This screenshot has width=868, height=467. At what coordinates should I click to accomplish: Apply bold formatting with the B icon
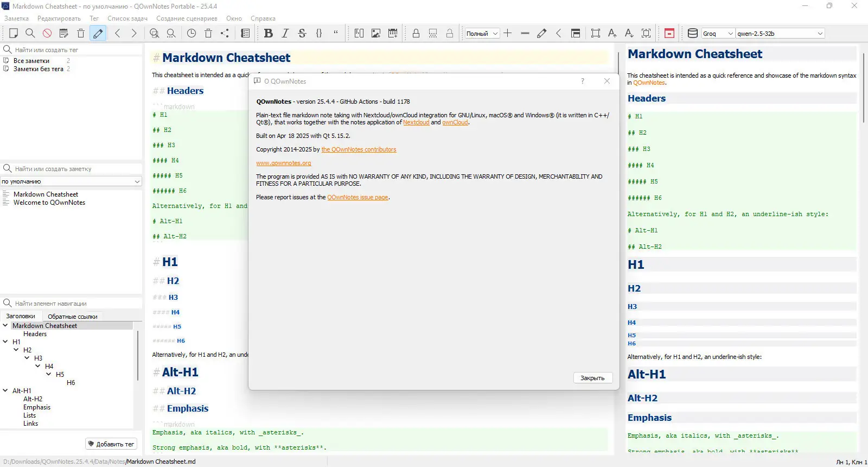tap(268, 33)
